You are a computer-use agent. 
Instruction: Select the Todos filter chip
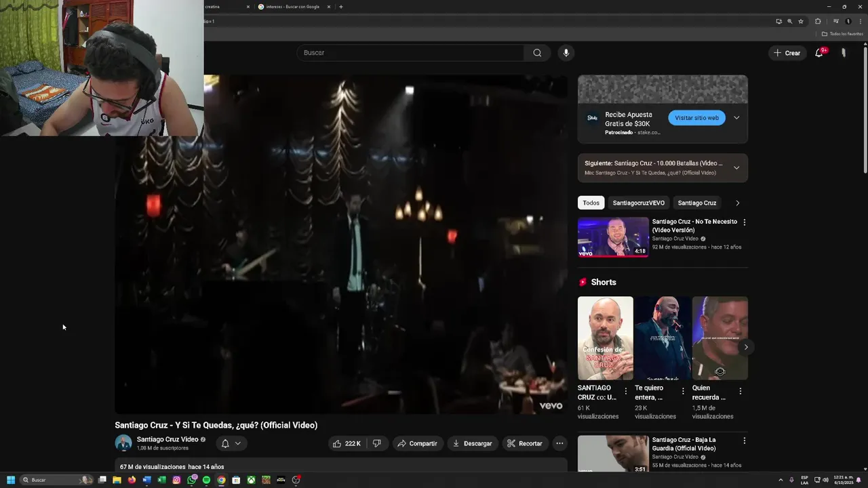(x=591, y=203)
